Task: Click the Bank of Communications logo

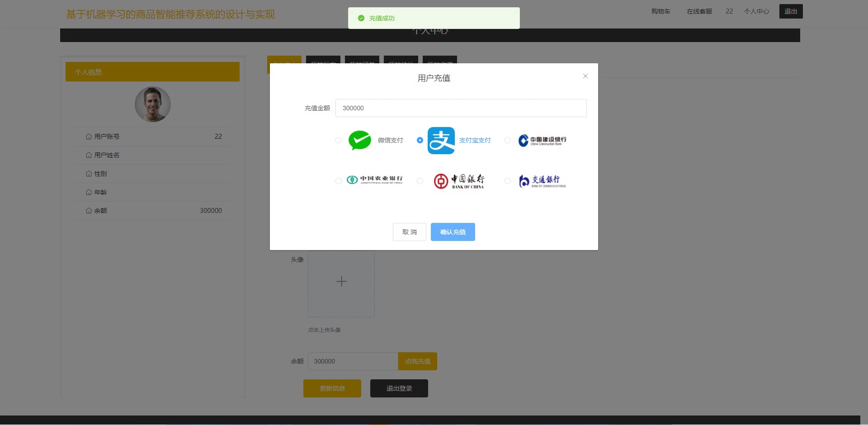Action: coord(542,181)
